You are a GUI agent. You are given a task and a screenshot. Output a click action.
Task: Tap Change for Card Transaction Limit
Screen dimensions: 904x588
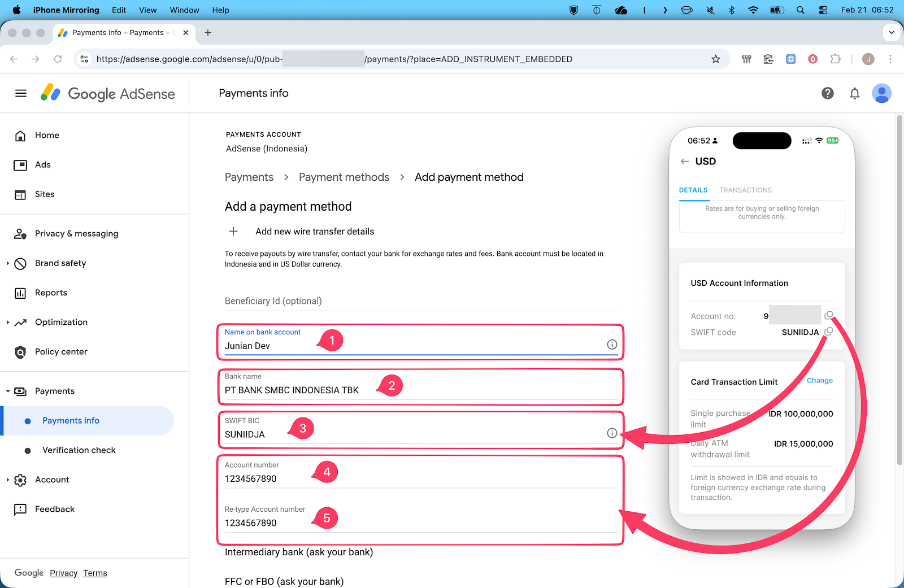pyautogui.click(x=820, y=381)
